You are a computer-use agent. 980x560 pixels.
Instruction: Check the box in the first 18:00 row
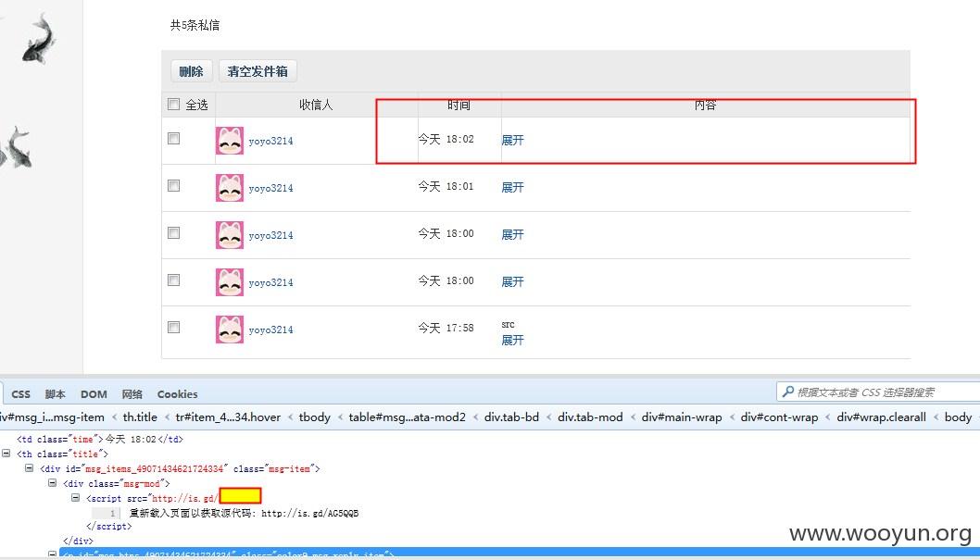174,233
